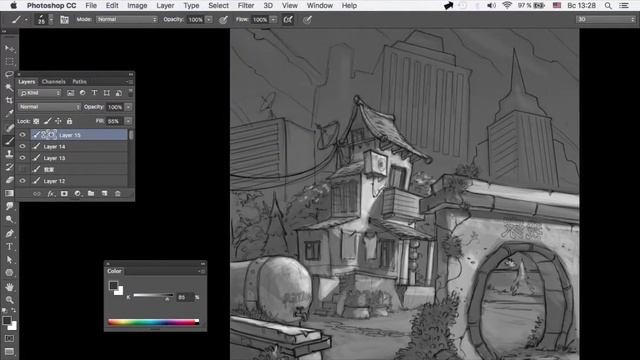Select the Path Selection tool
This screenshot has width=640, height=360.
point(9,260)
